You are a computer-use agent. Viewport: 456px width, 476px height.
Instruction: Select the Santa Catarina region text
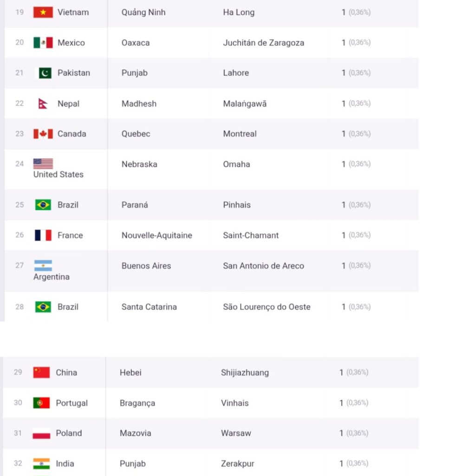click(x=149, y=307)
